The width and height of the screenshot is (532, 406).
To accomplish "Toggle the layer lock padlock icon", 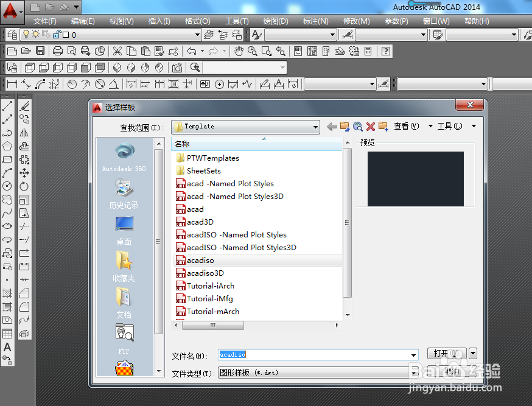I will coord(57,34).
